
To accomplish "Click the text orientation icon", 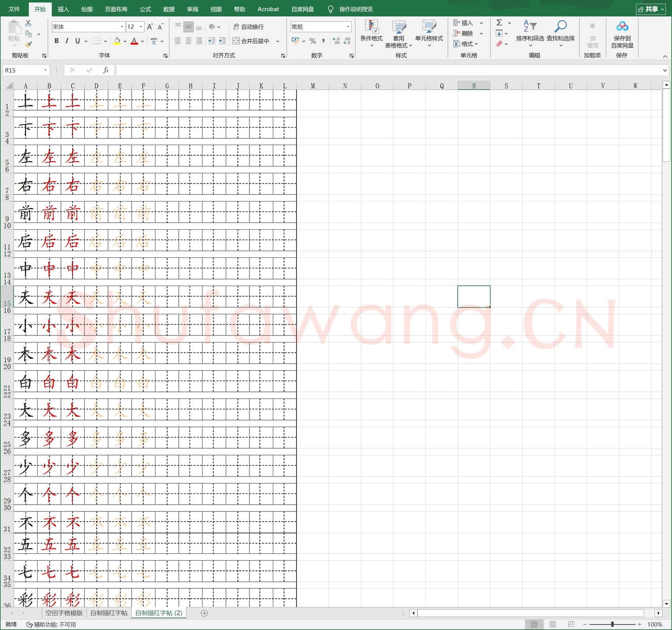I will [x=212, y=27].
